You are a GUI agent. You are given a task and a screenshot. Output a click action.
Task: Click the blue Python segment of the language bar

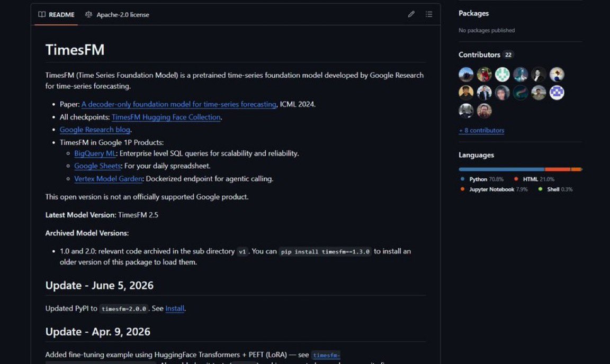coord(501,169)
